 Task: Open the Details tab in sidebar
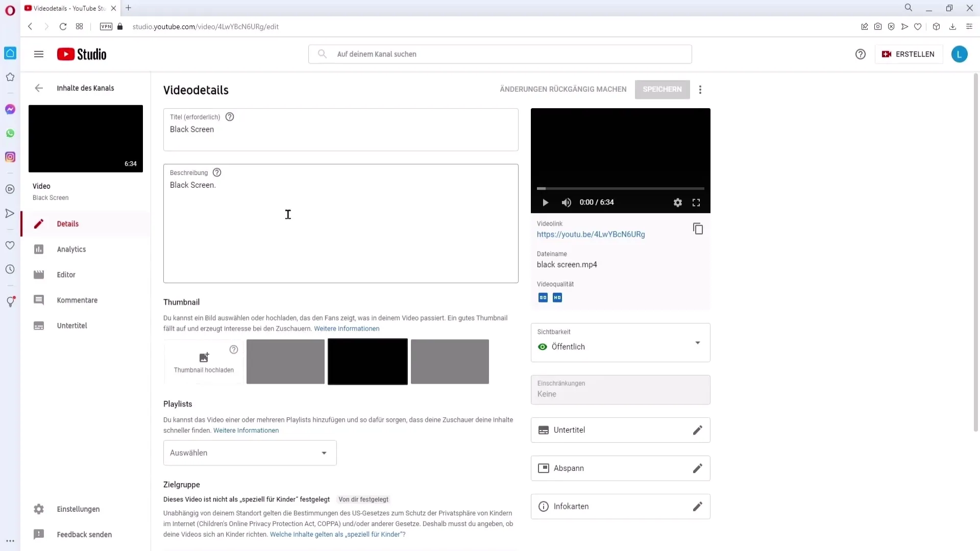click(x=67, y=223)
